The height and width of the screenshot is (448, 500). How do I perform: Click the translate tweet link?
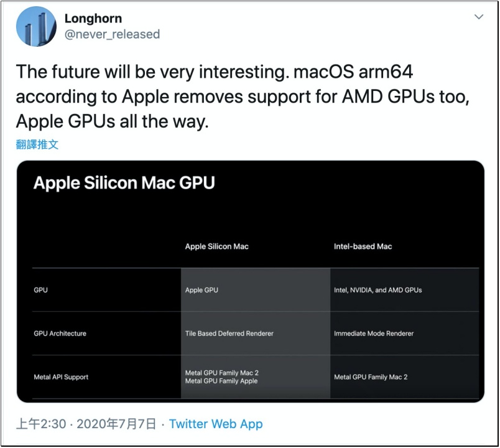pos(37,144)
